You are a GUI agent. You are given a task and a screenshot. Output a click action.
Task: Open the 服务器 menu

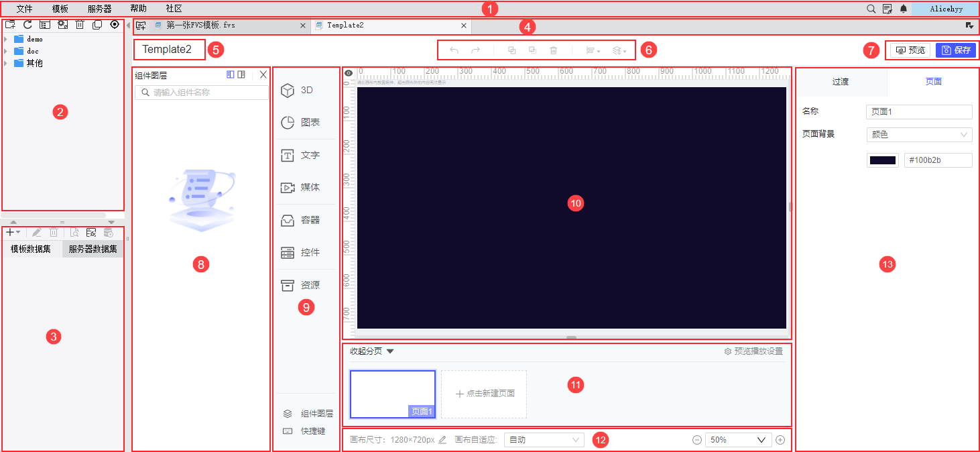point(99,9)
